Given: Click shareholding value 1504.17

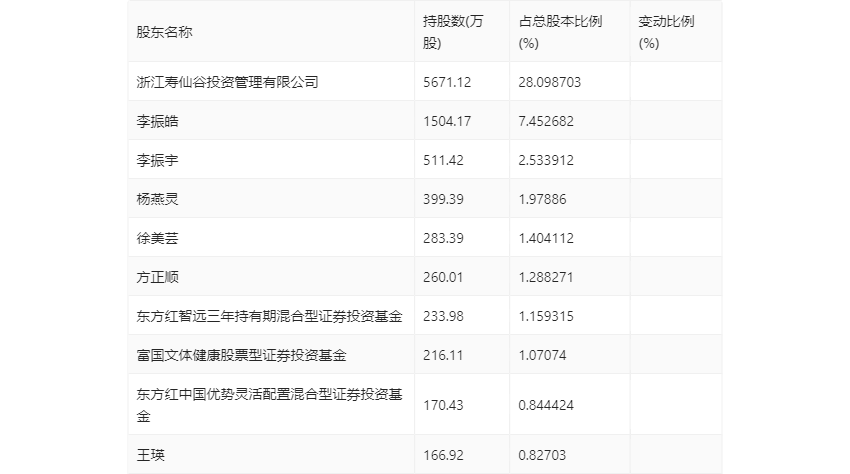Looking at the screenshot, I should (x=447, y=121).
